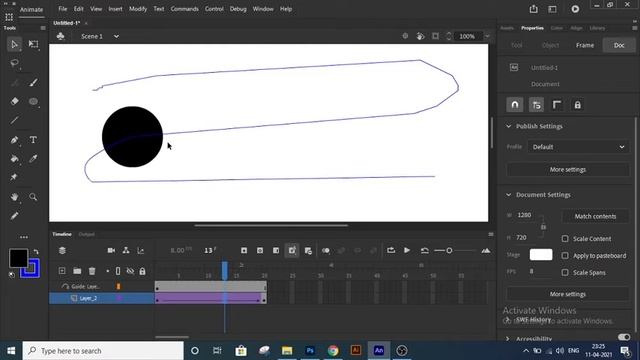Screen dimensions: 640x360
Task: Click the Test Movie play button
Action: coord(575,9)
